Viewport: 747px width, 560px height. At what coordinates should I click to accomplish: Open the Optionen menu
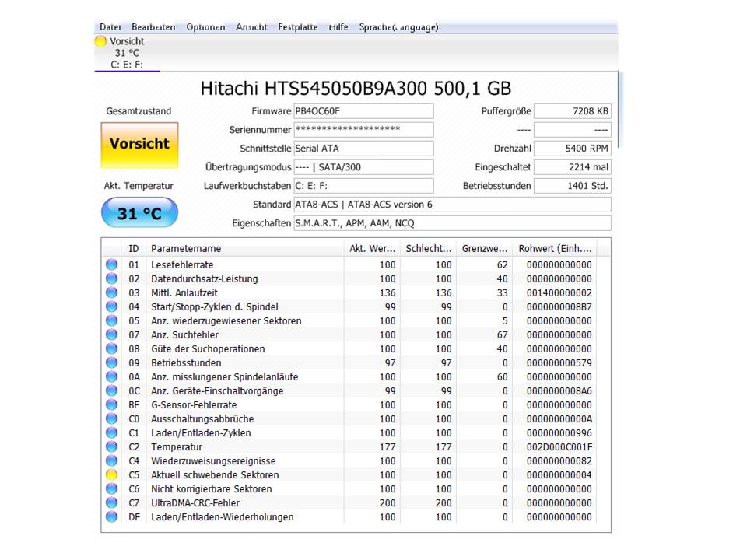point(205,27)
